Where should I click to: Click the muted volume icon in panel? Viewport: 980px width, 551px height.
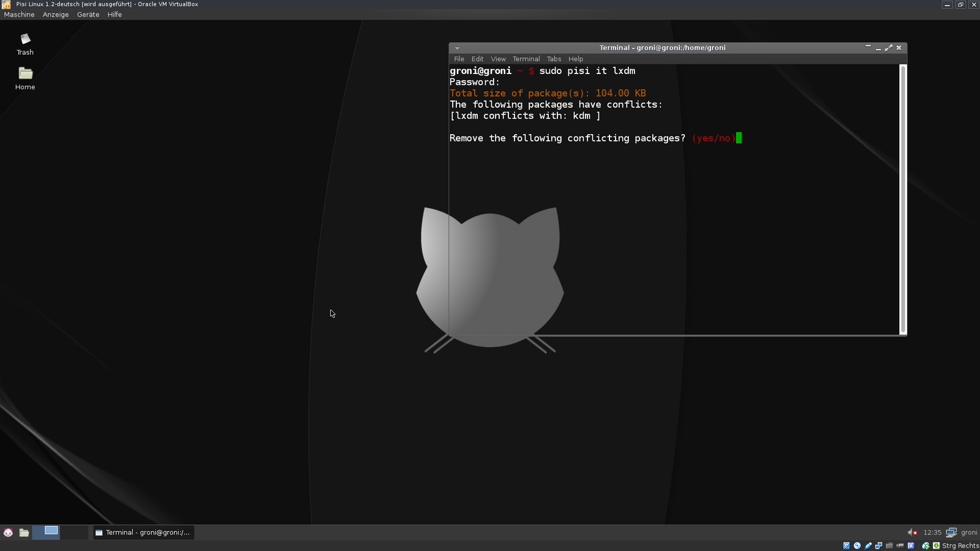[x=912, y=533]
